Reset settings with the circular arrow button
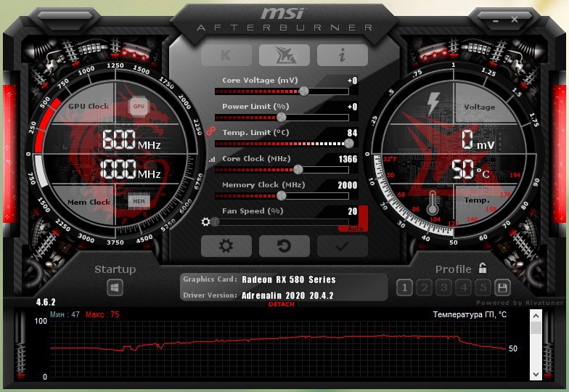The image size is (569, 392). [284, 245]
